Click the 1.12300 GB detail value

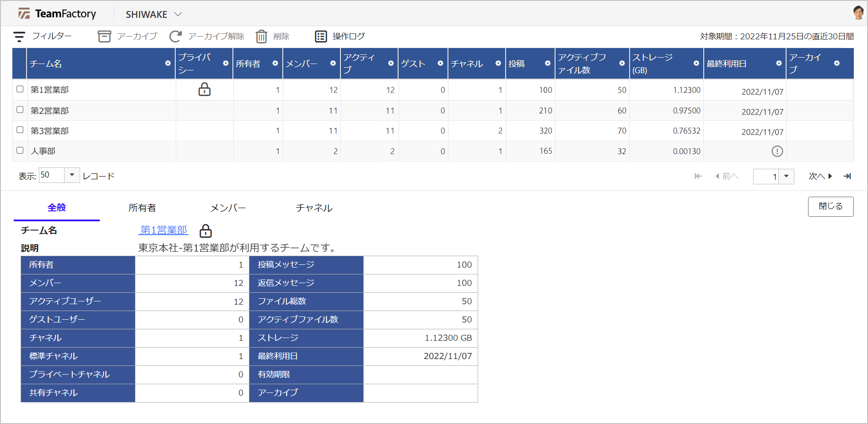(x=448, y=338)
